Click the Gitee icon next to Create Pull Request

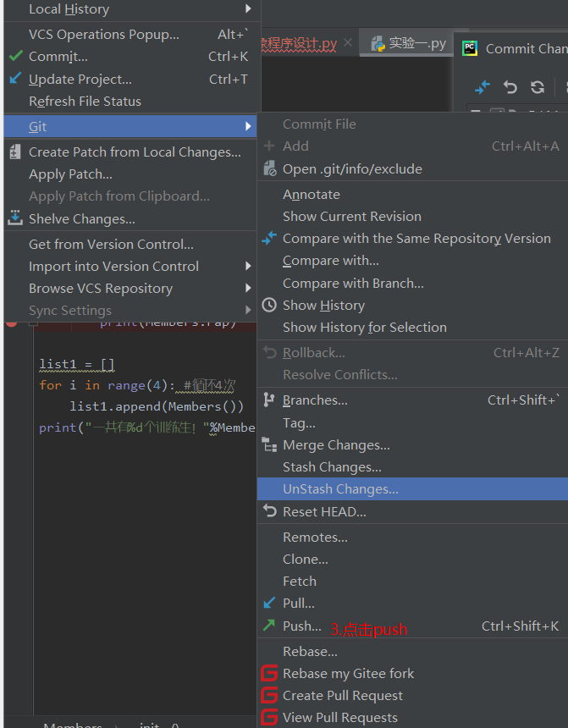pyautogui.click(x=269, y=696)
